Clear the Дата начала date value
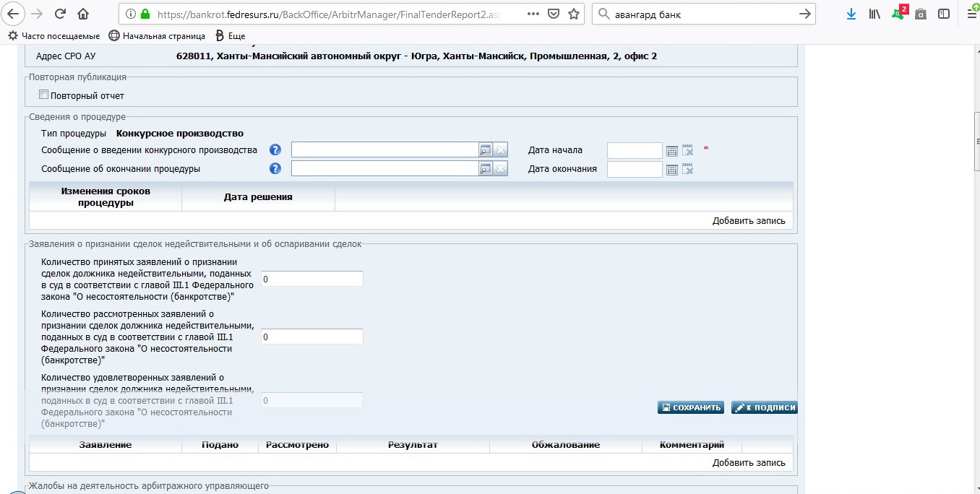The width and height of the screenshot is (980, 494). (x=687, y=150)
